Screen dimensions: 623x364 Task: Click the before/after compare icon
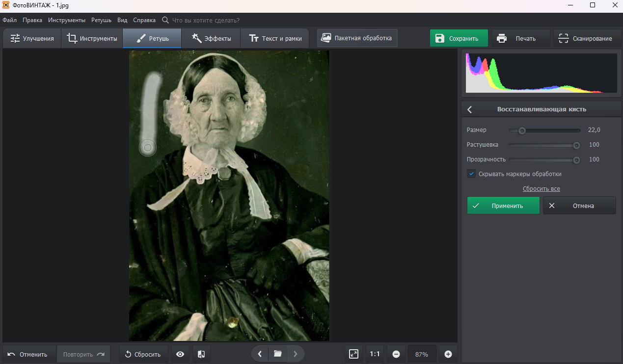(201, 354)
